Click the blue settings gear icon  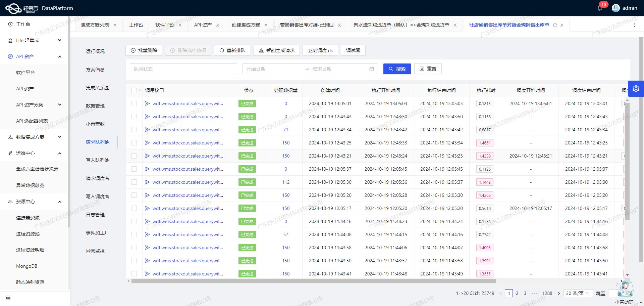pos(636,89)
